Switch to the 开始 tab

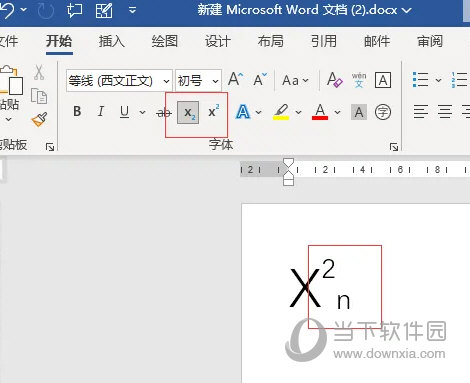click(59, 41)
